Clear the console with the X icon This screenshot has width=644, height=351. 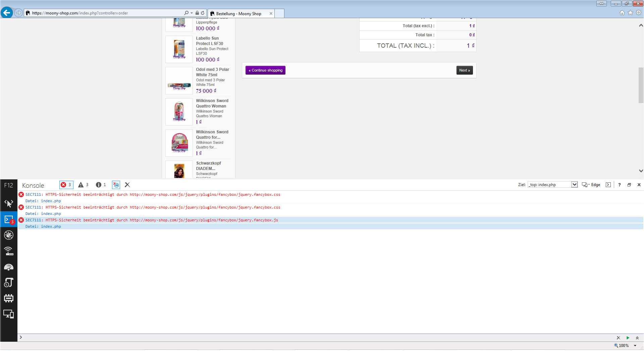(127, 185)
